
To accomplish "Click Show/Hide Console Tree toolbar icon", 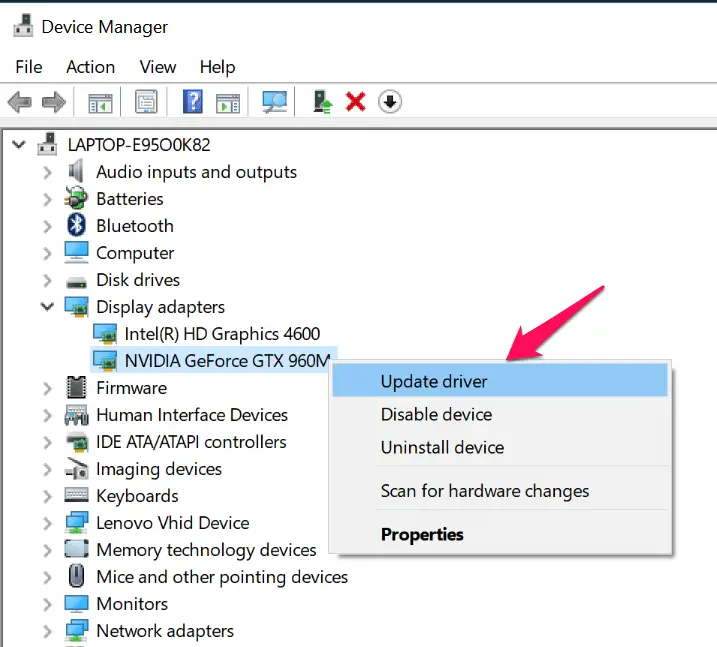I will [100, 102].
